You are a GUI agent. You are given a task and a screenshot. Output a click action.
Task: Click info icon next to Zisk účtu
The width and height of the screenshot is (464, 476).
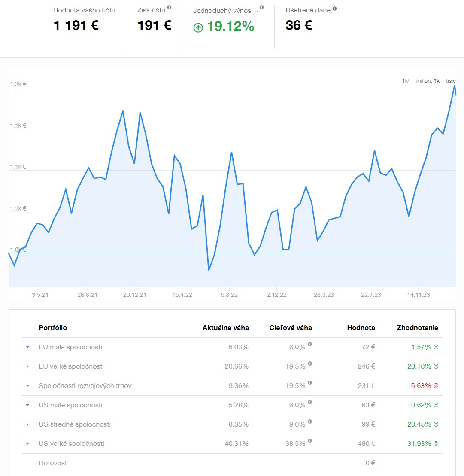(x=169, y=8)
